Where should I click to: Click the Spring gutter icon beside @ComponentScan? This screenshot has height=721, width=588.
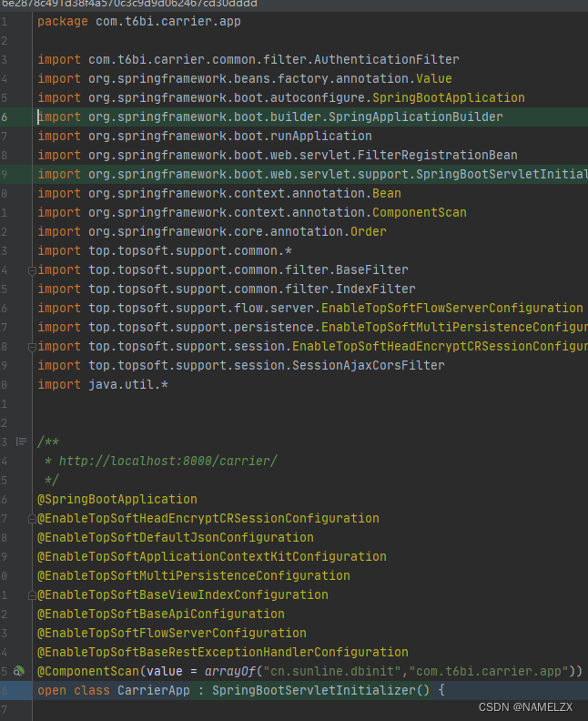pos(19,672)
